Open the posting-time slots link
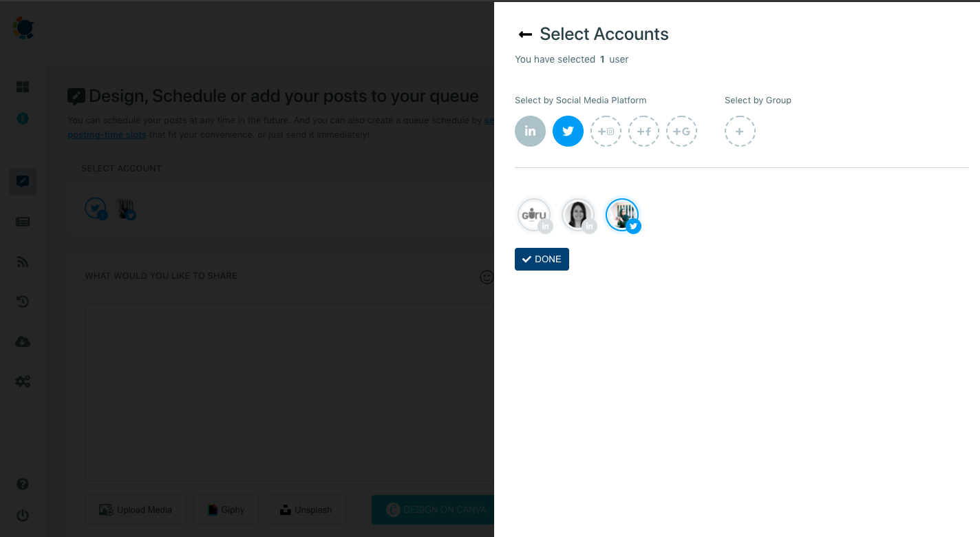This screenshot has height=537, width=980. 107,134
